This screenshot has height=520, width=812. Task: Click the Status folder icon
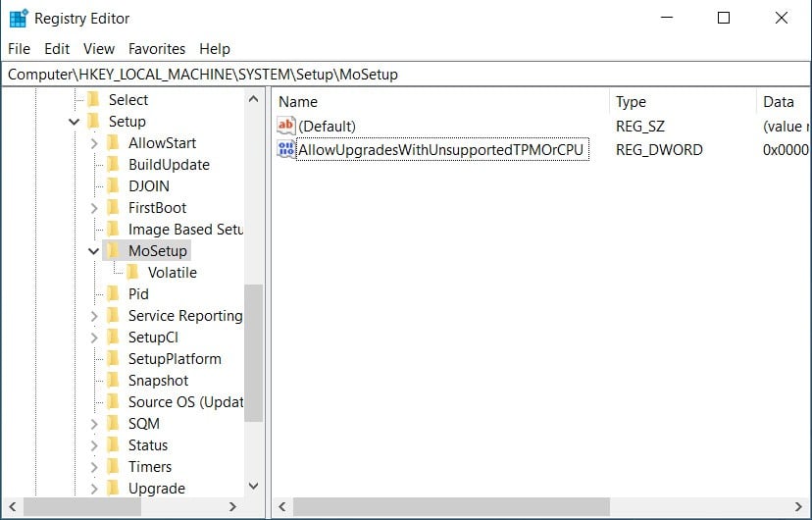coord(114,444)
